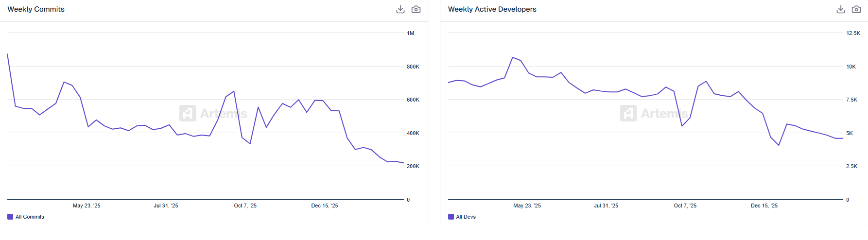Click the 800K axis label
Viewport: 868px width, 240px height.
tap(413, 67)
